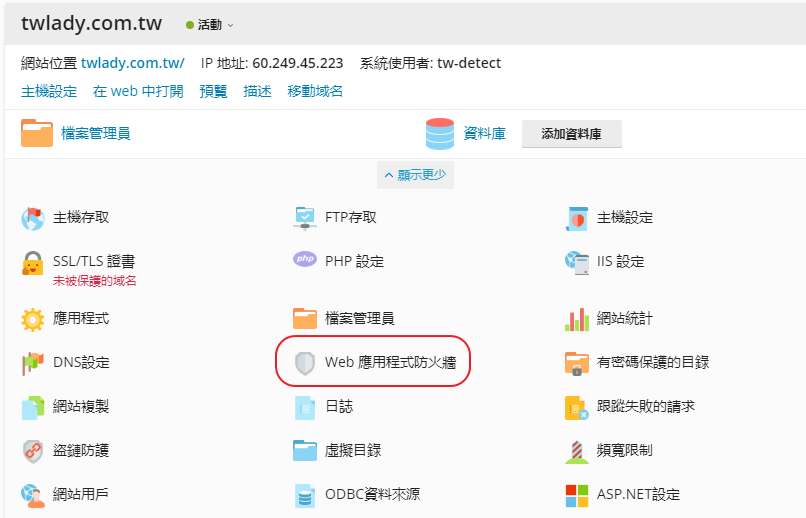Open the 應用程式 label
The height and width of the screenshot is (518, 806).
pos(81,318)
